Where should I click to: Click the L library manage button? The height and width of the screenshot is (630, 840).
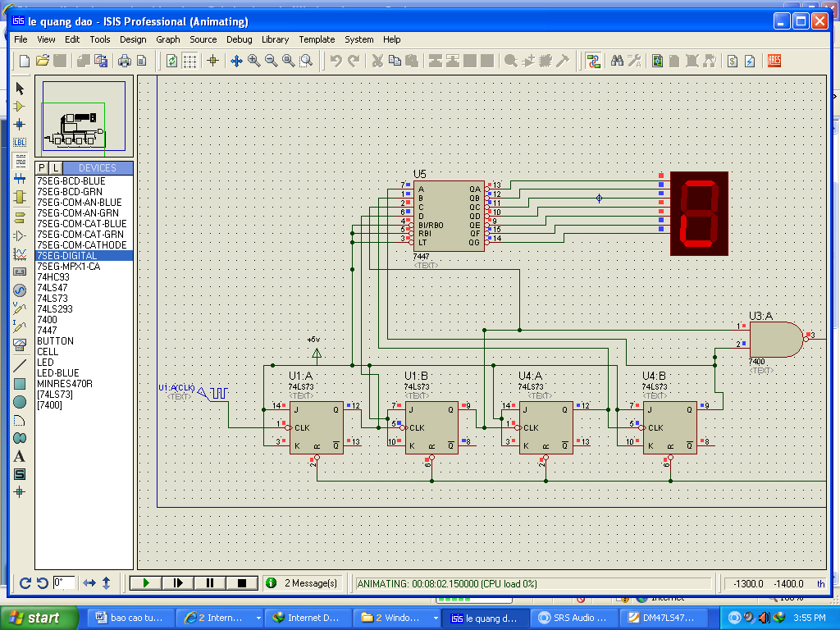tap(56, 167)
